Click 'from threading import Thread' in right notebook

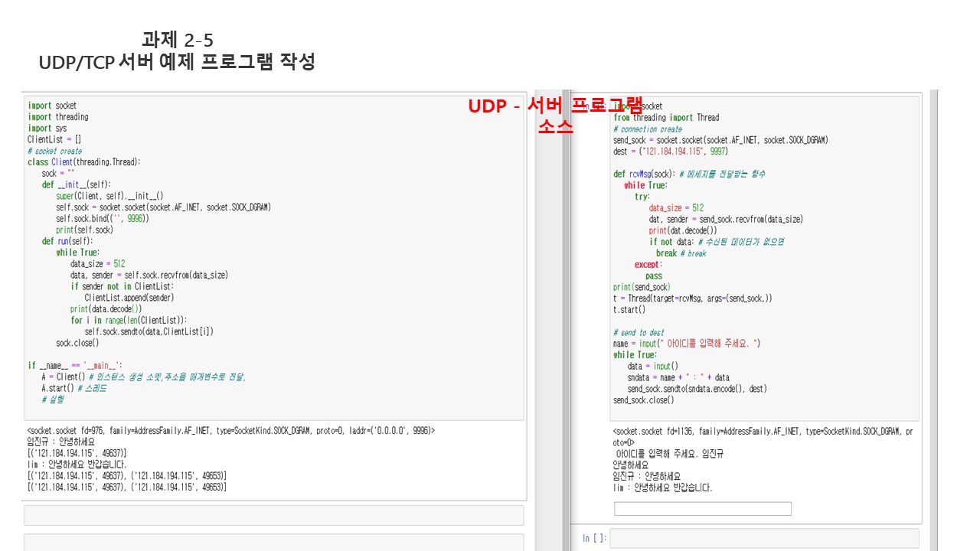666,118
